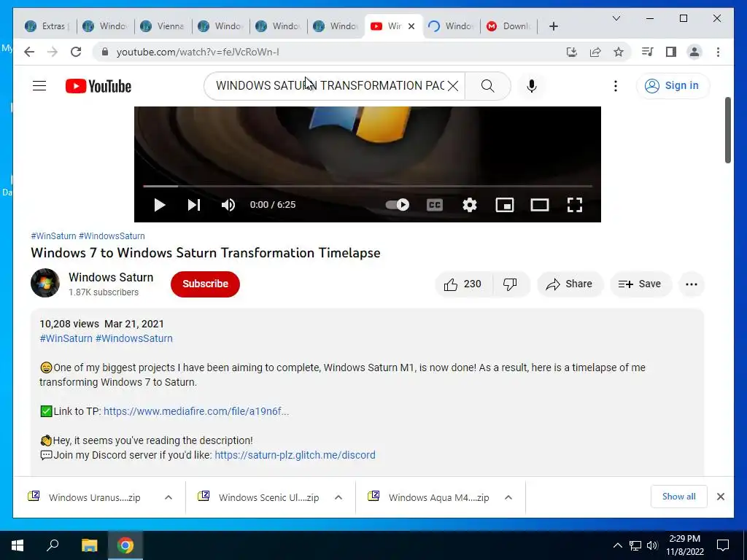Close the downloads bar
Image resolution: width=747 pixels, height=560 pixels.
coord(720,497)
